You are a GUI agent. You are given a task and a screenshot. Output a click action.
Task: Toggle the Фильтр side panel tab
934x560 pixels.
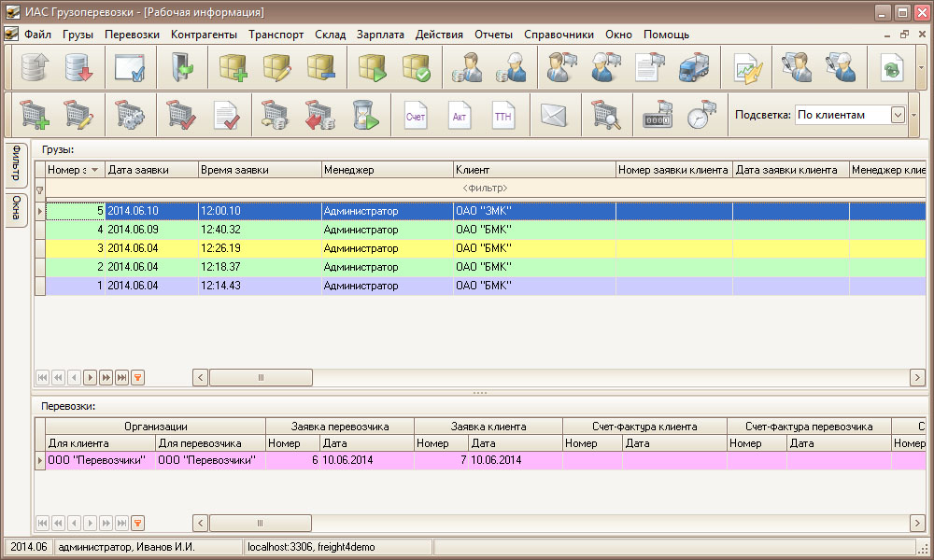point(17,165)
